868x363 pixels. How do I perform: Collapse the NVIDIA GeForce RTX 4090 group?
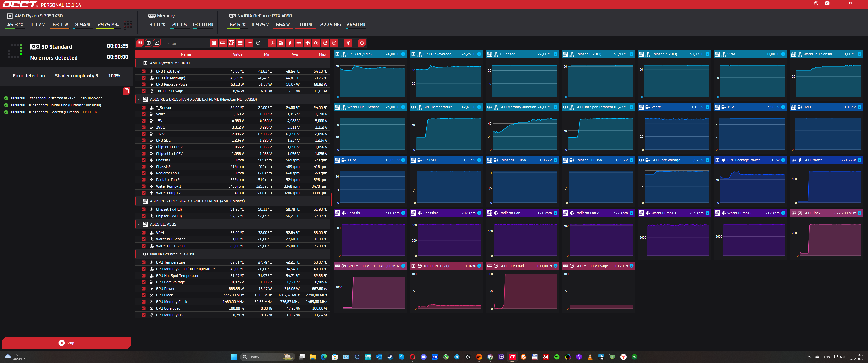139,254
